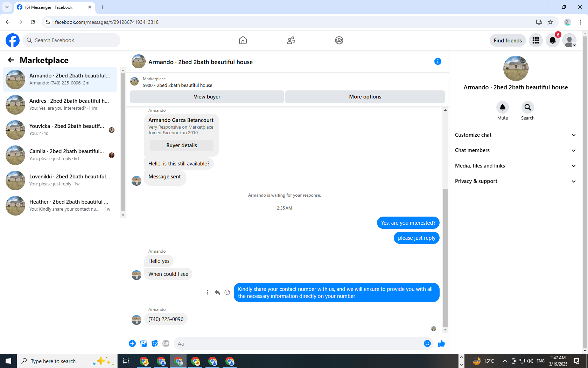Click the listing photo in the chat header

(139, 61)
